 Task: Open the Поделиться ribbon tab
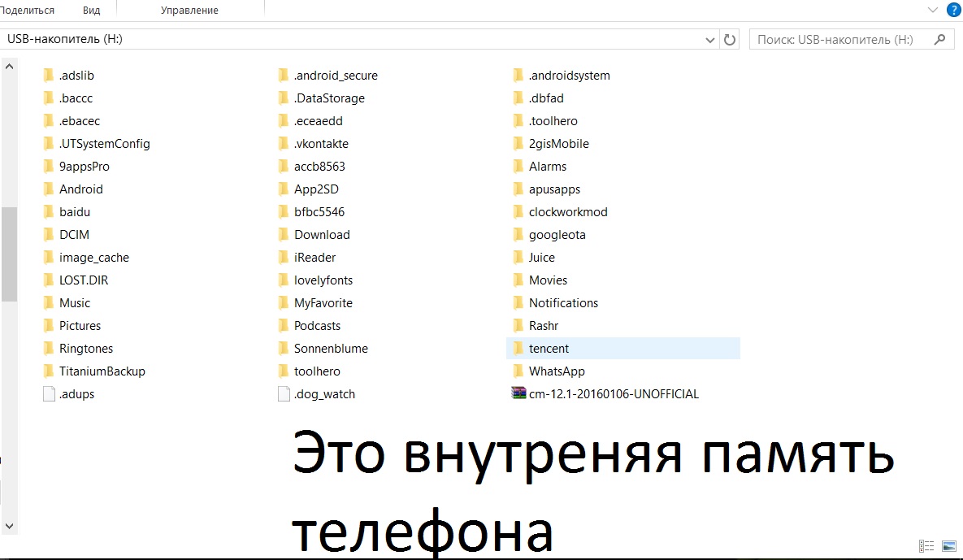tap(27, 11)
